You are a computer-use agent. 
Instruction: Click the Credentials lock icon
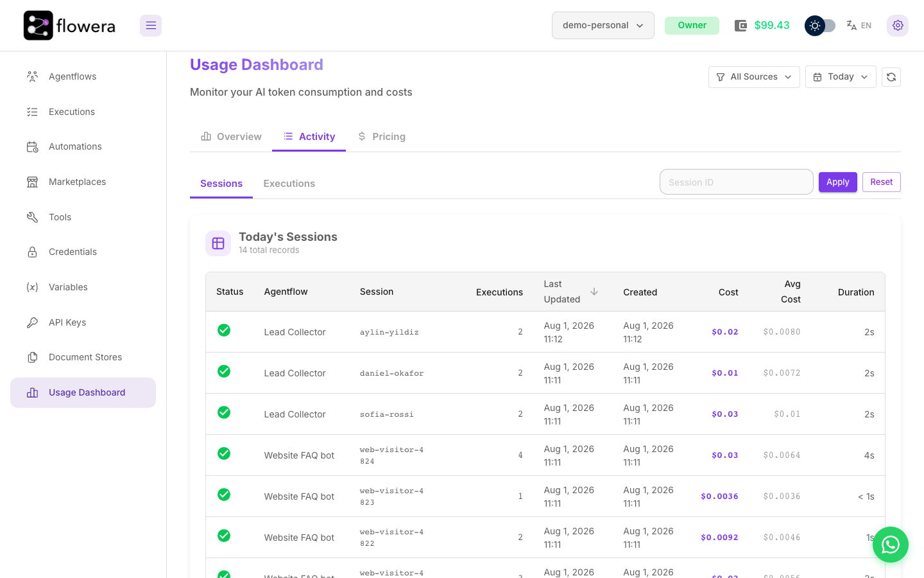coord(32,252)
